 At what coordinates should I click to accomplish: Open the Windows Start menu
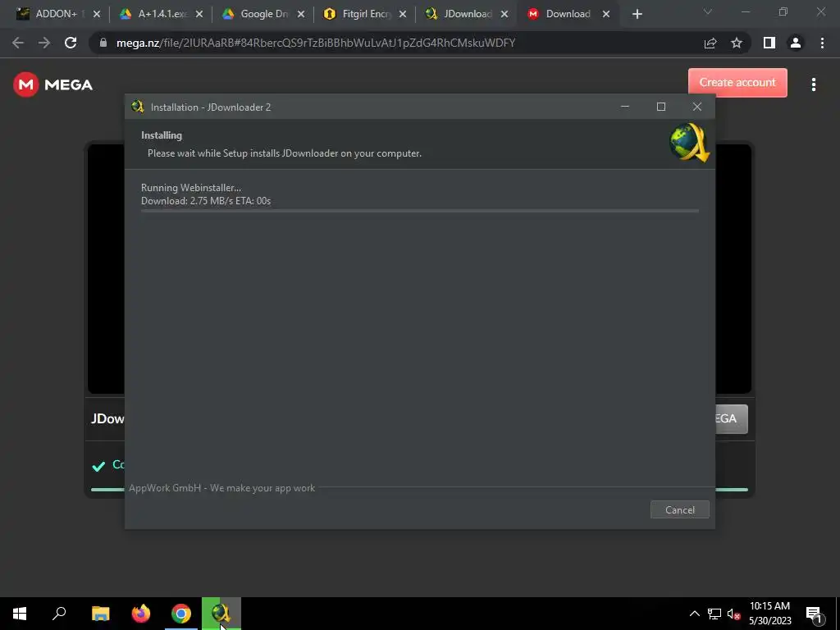click(x=20, y=614)
